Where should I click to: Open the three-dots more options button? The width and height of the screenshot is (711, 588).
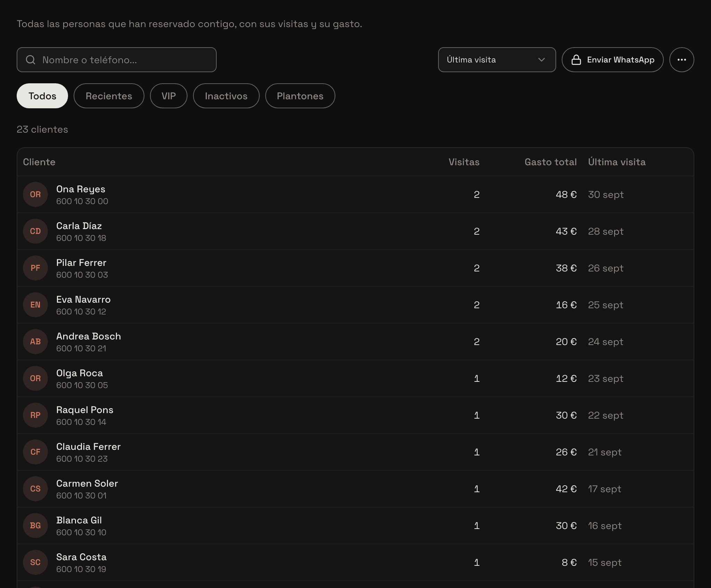pyautogui.click(x=681, y=60)
